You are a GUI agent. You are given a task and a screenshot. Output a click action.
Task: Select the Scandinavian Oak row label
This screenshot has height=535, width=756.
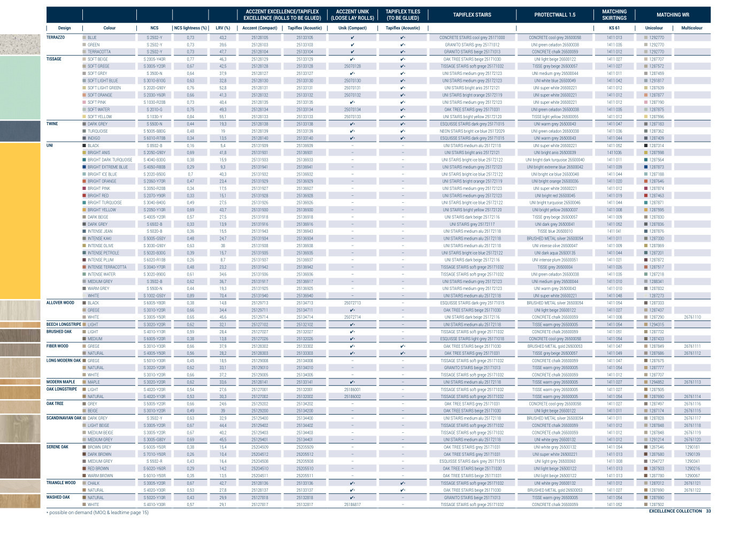(x=64, y=418)
